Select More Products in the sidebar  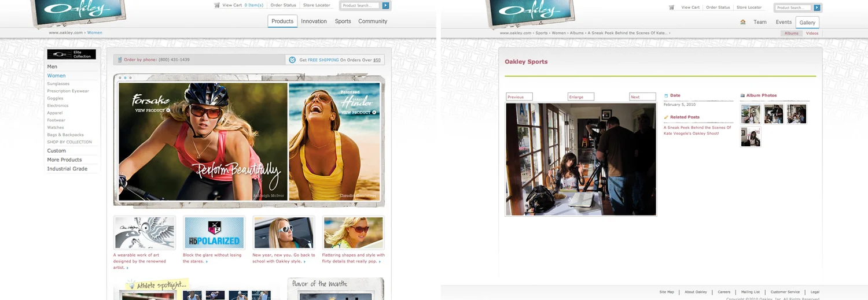(64, 160)
